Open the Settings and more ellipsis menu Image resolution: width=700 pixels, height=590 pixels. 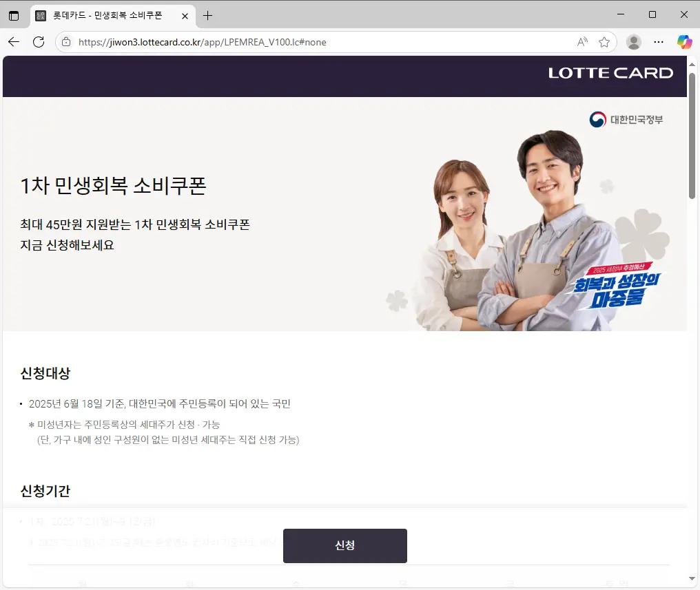tap(659, 42)
